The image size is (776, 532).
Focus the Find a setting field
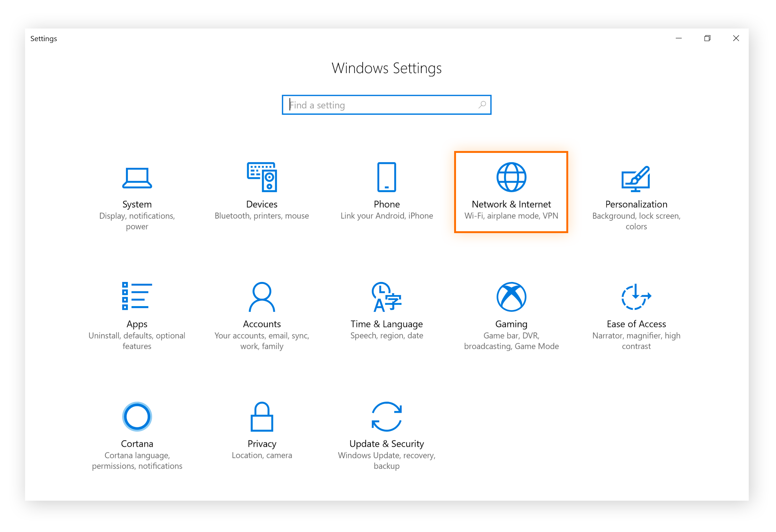click(386, 105)
